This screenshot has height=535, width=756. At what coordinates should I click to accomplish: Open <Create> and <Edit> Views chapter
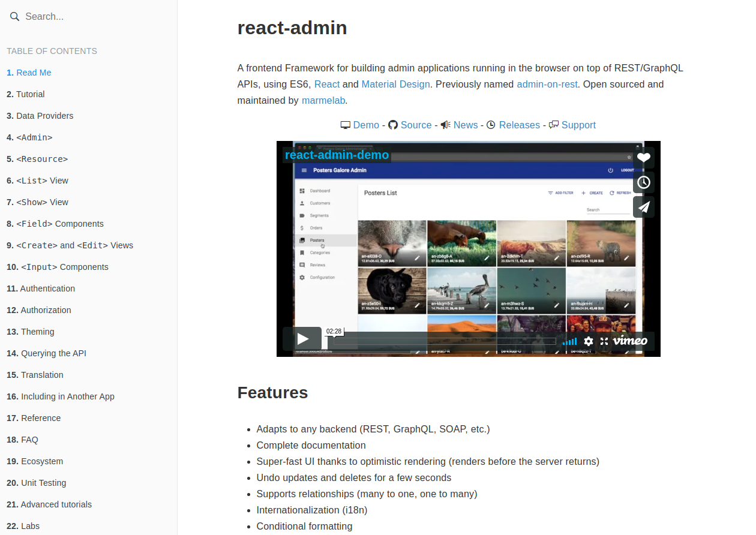[x=70, y=245]
